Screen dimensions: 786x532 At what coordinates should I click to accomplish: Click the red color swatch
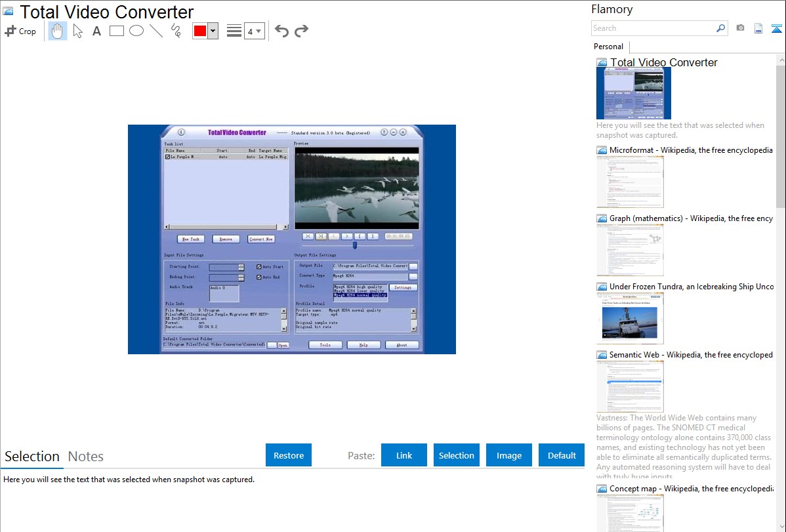[x=200, y=31]
